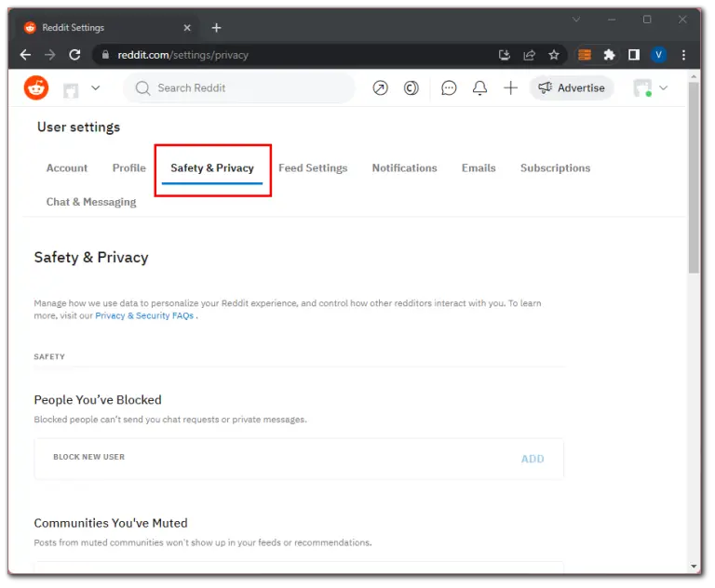Bookmark this page with the star icon
This screenshot has width=715, height=588.
[x=554, y=55]
